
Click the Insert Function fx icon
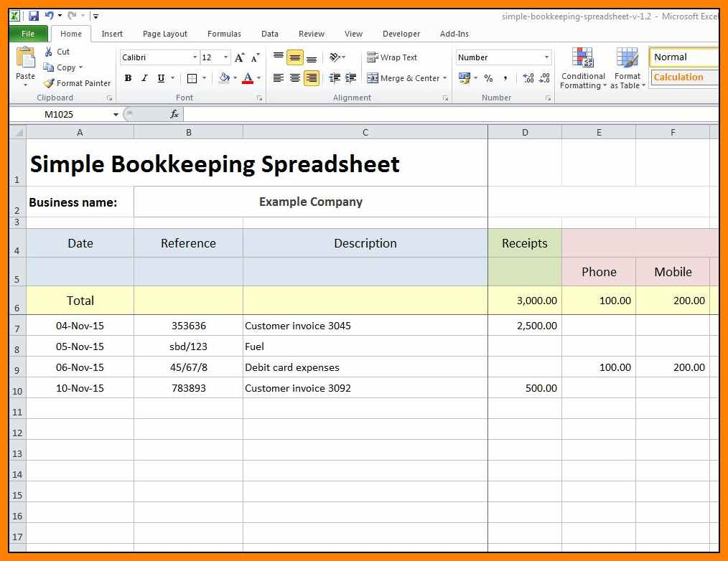coord(174,114)
